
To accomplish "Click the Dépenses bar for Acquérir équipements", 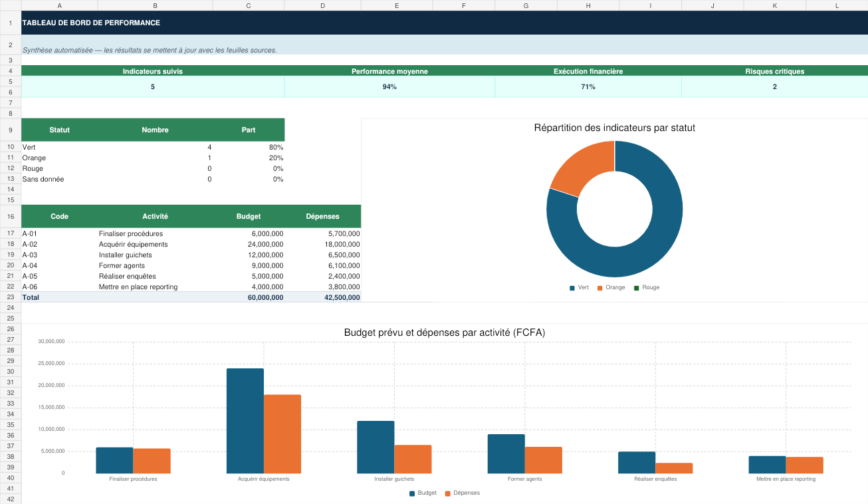I will click(282, 434).
